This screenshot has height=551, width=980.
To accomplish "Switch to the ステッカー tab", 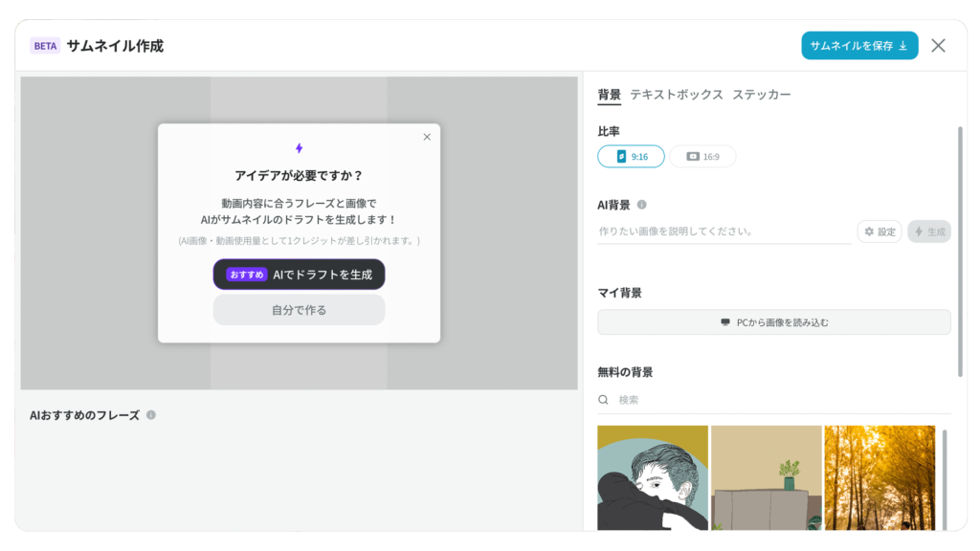I will pos(763,95).
